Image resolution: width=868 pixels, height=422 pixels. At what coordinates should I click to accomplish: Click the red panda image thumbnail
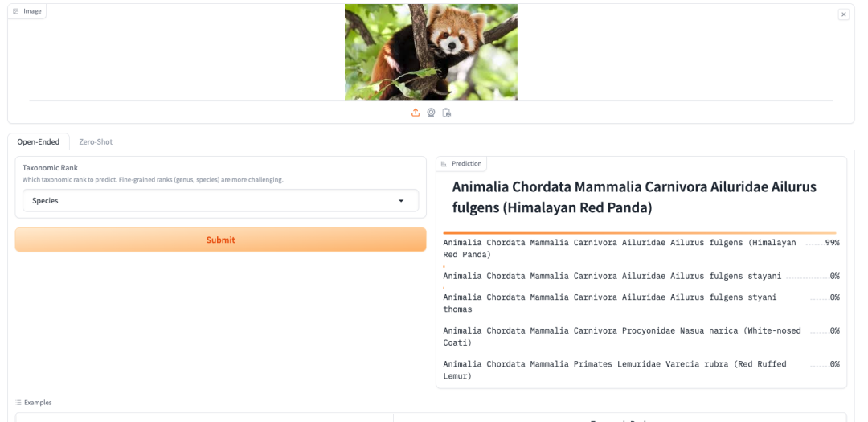coord(431,52)
